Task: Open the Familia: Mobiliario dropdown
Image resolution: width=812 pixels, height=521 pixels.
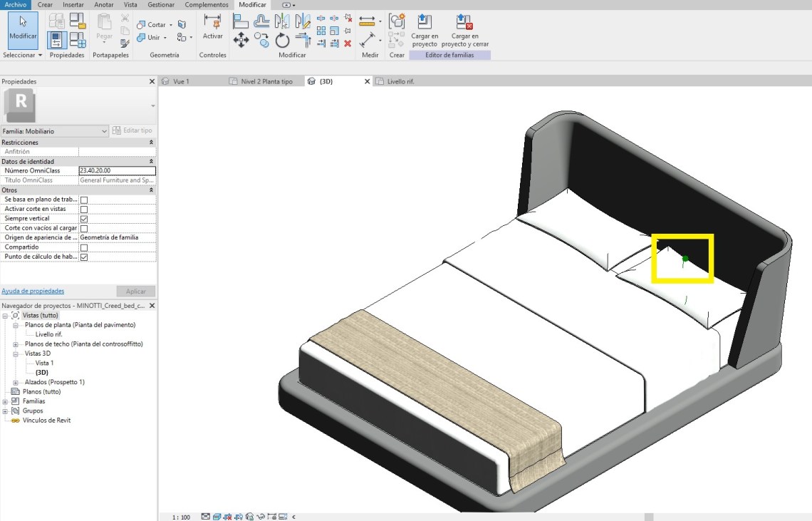Action: [104, 131]
